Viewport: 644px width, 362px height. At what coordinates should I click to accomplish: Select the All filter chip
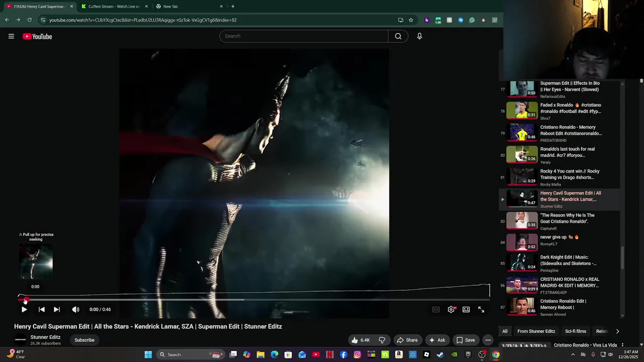(505, 331)
